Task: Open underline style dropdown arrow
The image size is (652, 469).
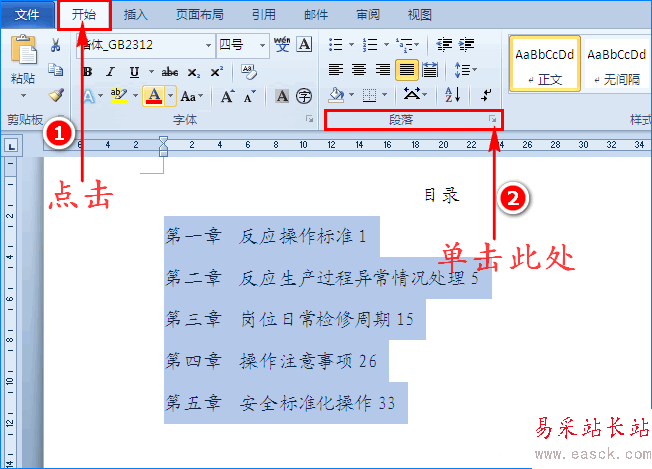Action: point(151,72)
